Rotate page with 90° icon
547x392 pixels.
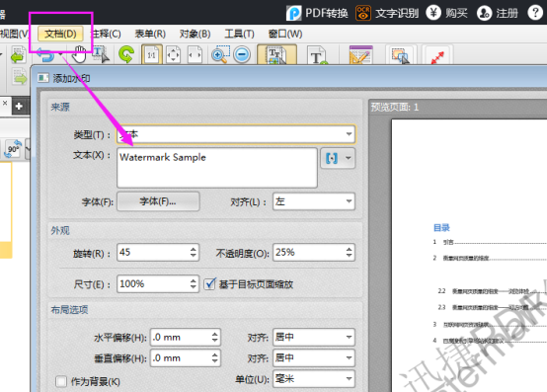pos(13,149)
